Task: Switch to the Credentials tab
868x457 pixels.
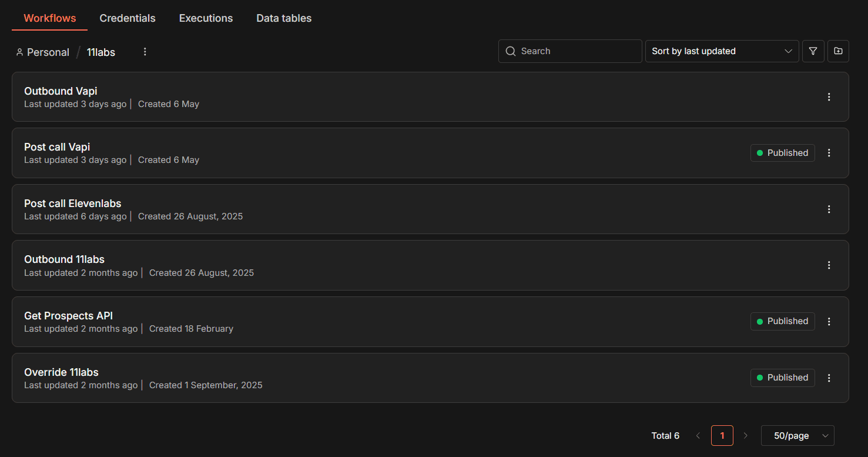Action: (x=128, y=18)
